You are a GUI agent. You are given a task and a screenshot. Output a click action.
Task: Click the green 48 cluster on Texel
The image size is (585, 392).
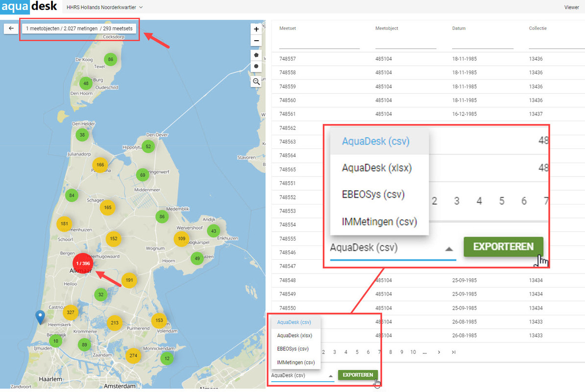86,83
